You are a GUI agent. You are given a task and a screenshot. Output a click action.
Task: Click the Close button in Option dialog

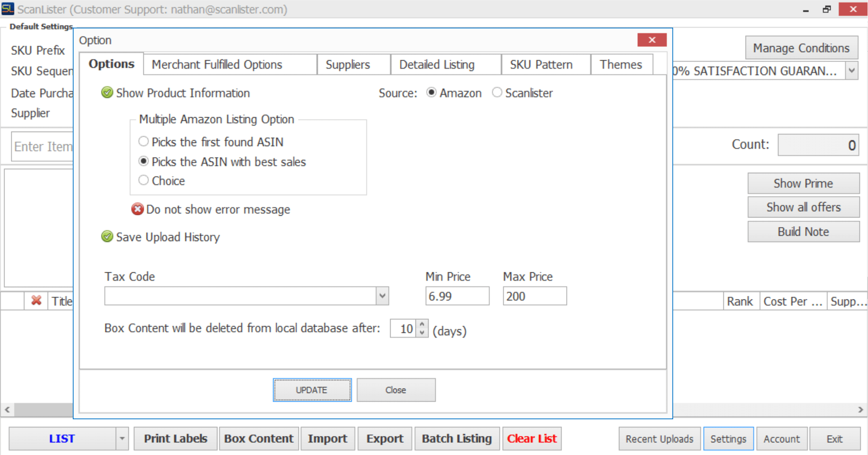click(x=396, y=390)
